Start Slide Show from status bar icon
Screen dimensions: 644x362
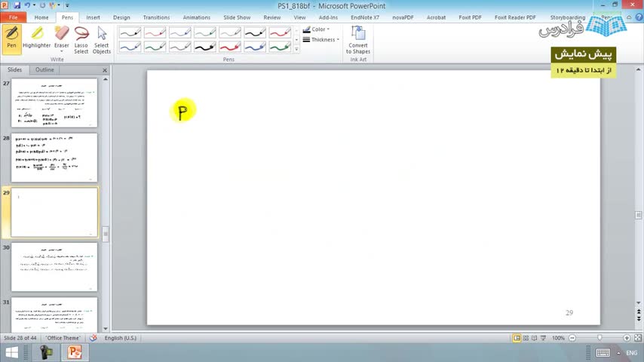tap(544, 338)
